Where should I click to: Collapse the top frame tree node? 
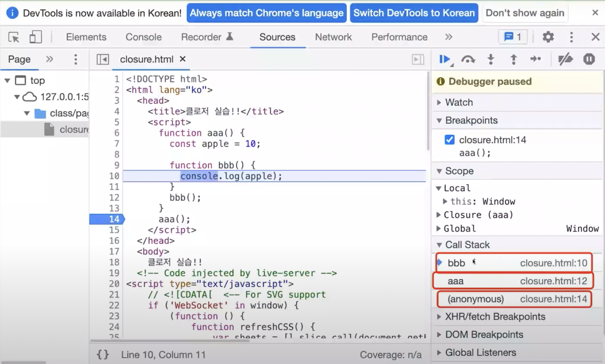click(7, 80)
